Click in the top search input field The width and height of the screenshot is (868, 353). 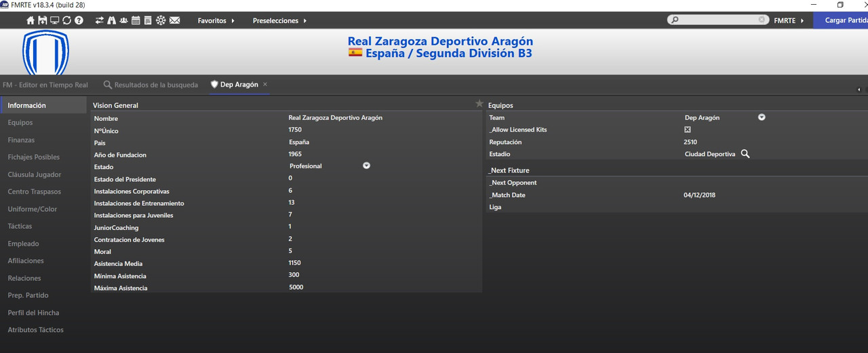click(x=717, y=20)
